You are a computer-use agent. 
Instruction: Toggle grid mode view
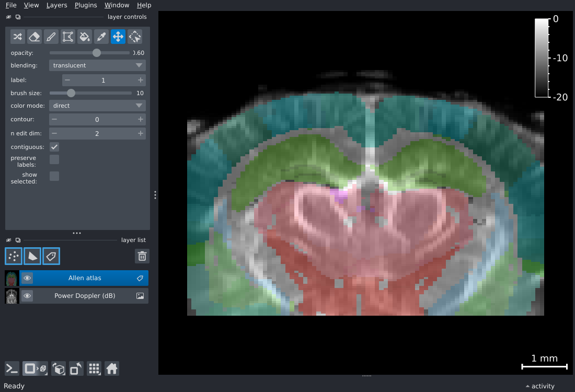click(94, 368)
